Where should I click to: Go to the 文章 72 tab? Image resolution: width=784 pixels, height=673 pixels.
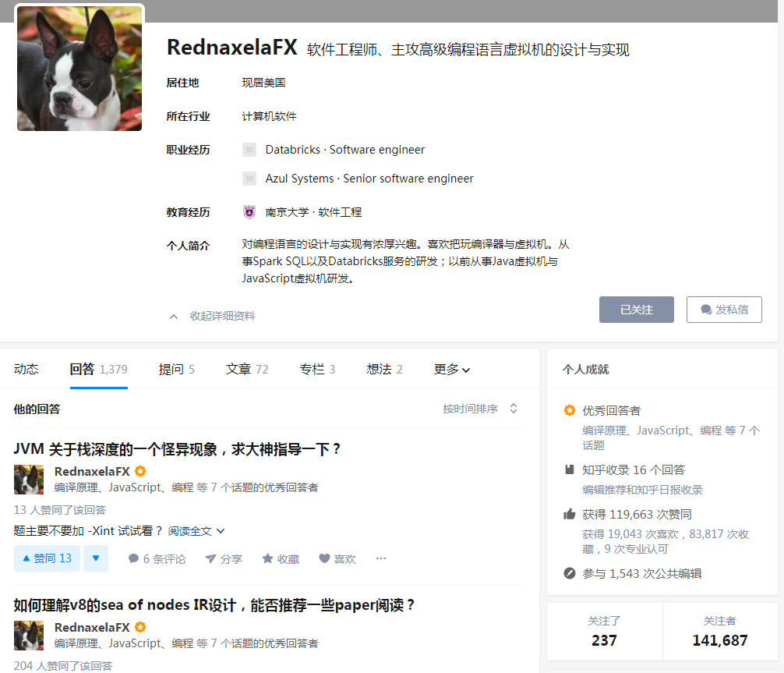point(247,370)
